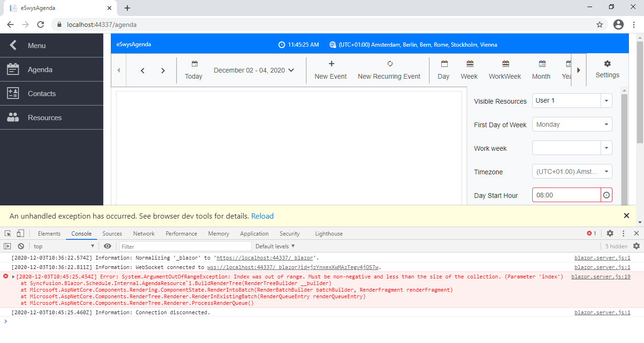Expand the Visible Resources dropdown

pyautogui.click(x=606, y=101)
